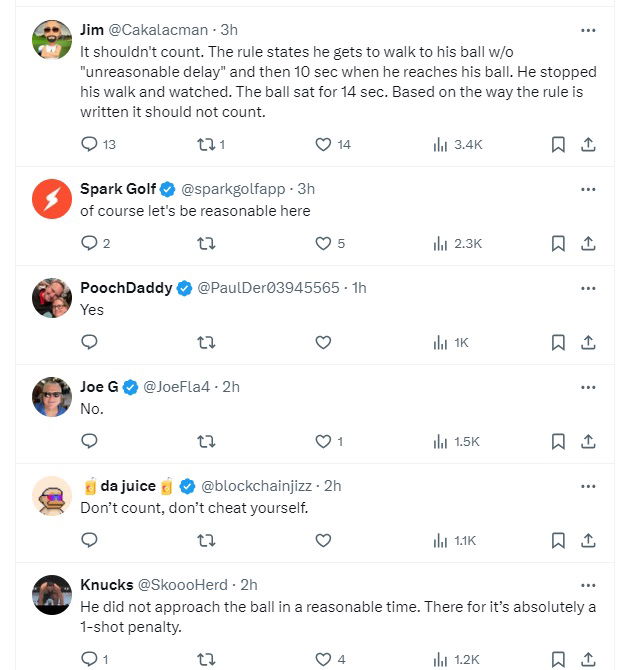Bookmark Knucks's penalty tweet
The image size is (640, 670).
pos(558,659)
